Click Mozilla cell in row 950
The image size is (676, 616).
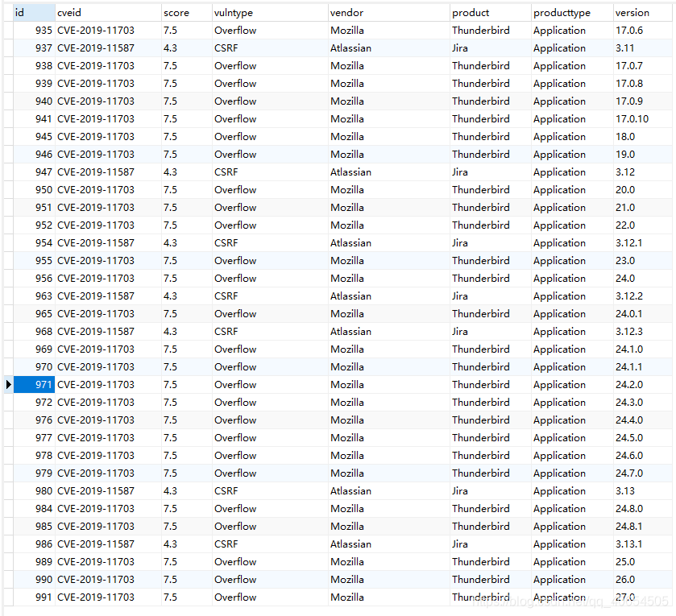[389, 189]
